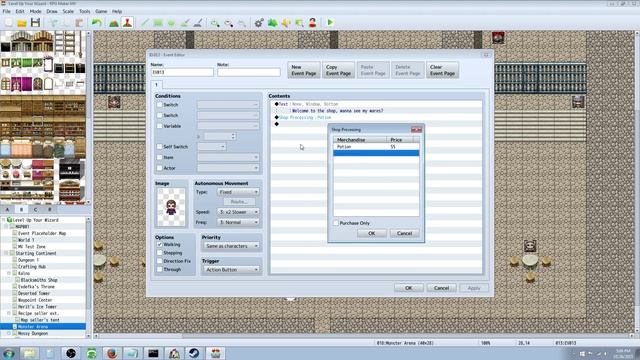Click the Copy Event Page button
640x360 pixels.
point(338,70)
